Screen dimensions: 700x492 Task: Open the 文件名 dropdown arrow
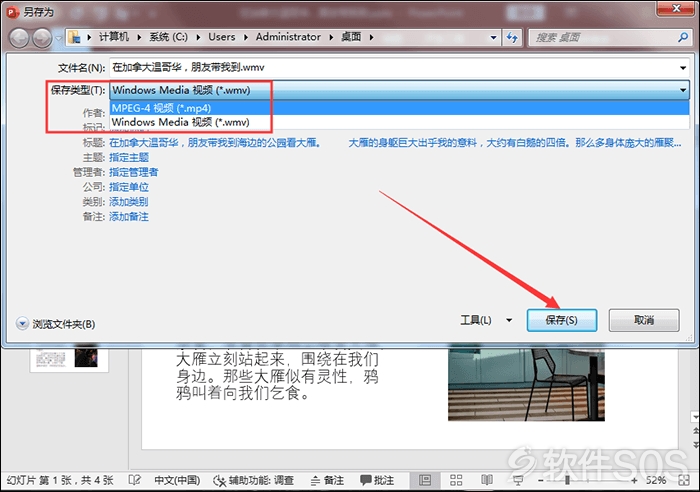683,68
